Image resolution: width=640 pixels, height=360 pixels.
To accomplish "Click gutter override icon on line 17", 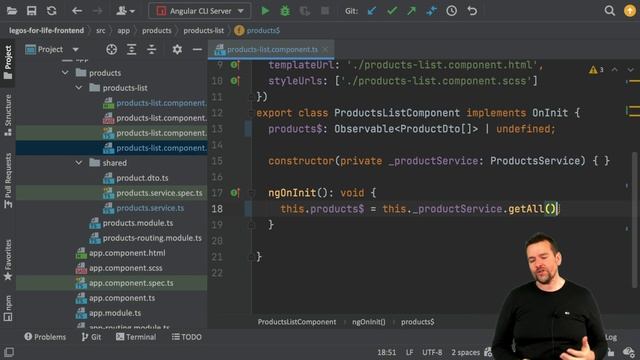I will coord(235,193).
